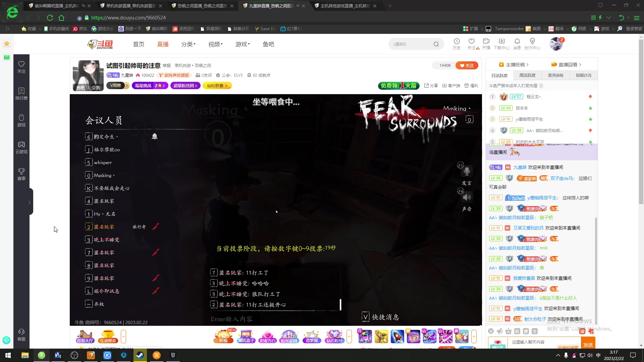This screenshot has width=644, height=362.
Task: Click the customer service icon on stream
Action: click(x=21, y=334)
